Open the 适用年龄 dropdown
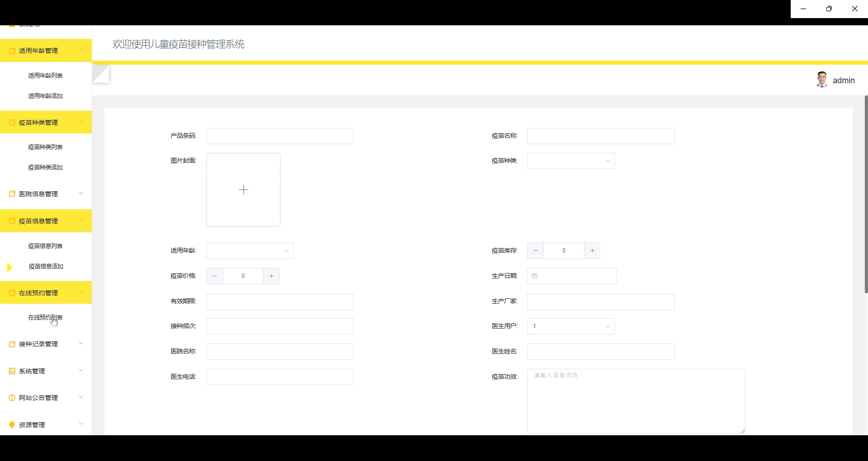 (250, 251)
